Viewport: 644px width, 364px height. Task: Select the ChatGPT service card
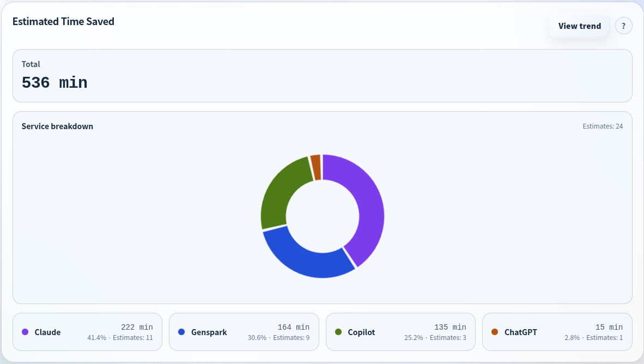[x=557, y=332]
